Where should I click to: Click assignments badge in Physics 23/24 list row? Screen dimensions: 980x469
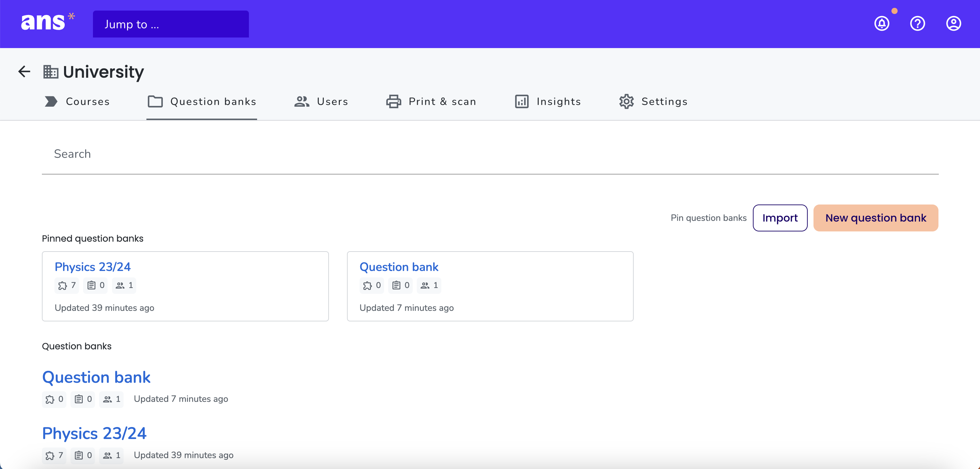pyautogui.click(x=83, y=456)
